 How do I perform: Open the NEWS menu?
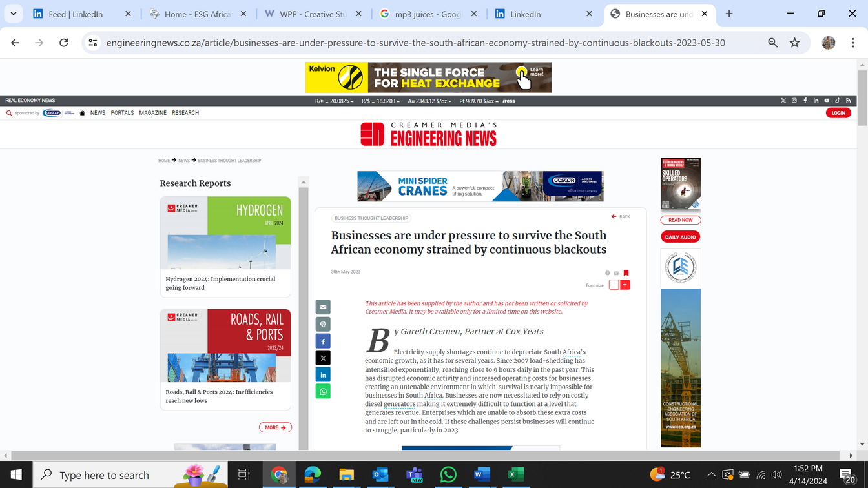pos(98,113)
